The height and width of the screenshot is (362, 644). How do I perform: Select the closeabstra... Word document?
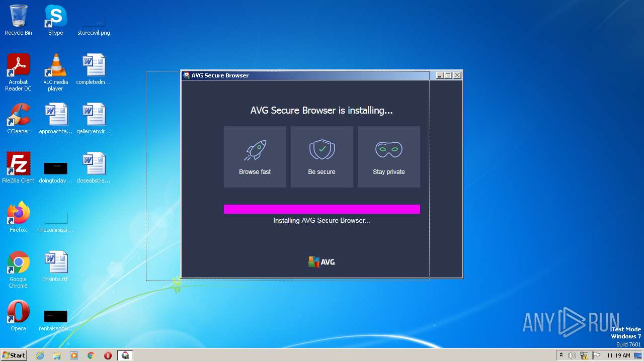(94, 168)
